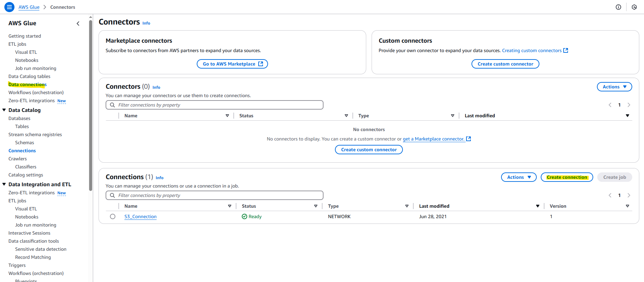This screenshot has height=282, width=644.
Task: Click search icon in Connectors filter
Action: point(112,105)
